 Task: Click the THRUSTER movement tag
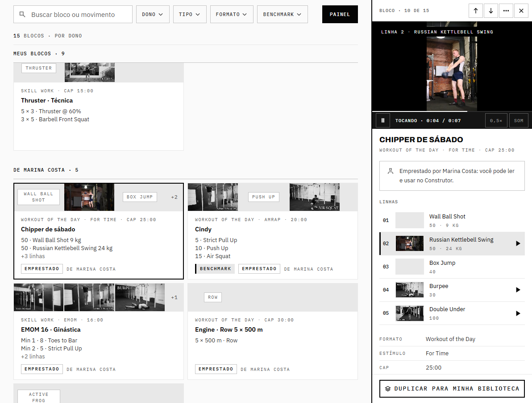tap(39, 68)
